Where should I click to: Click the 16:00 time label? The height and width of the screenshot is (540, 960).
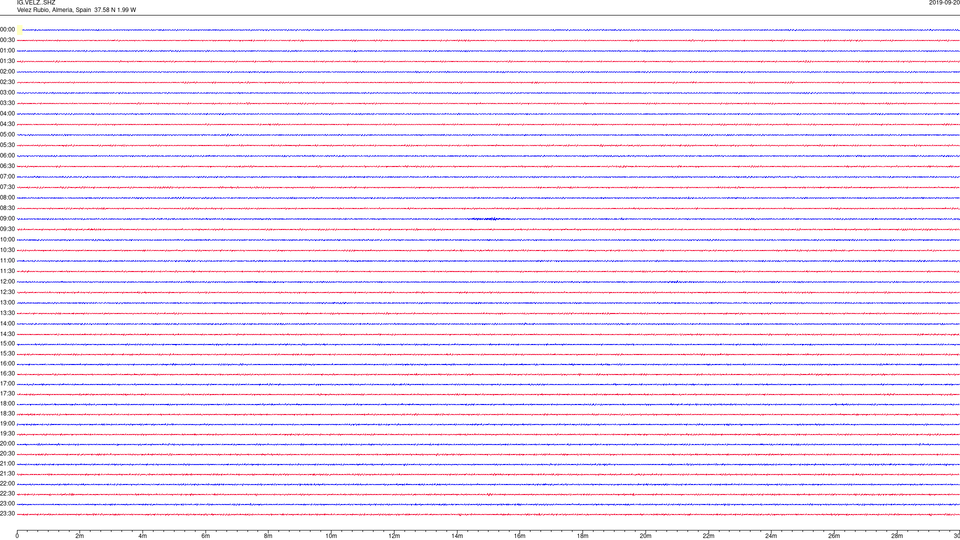point(7,364)
